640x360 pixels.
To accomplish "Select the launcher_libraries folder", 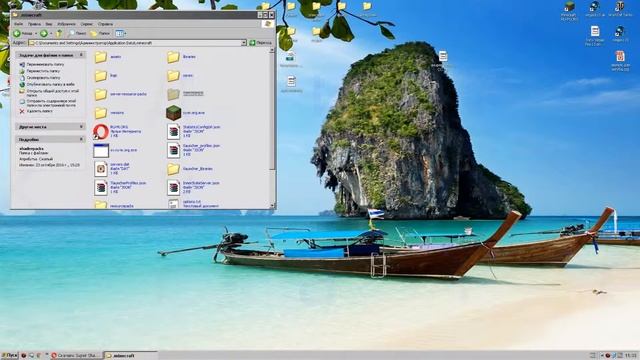I will point(173,169).
